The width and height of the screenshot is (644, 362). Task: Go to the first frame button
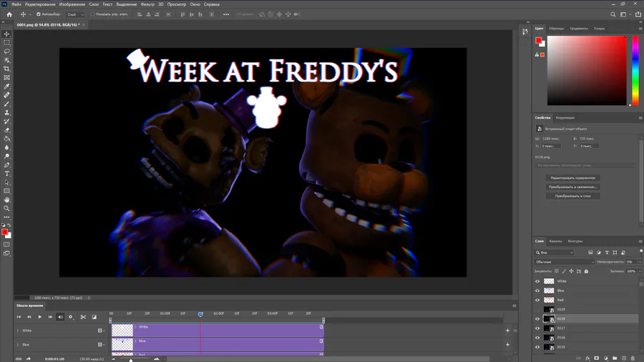tap(19, 317)
